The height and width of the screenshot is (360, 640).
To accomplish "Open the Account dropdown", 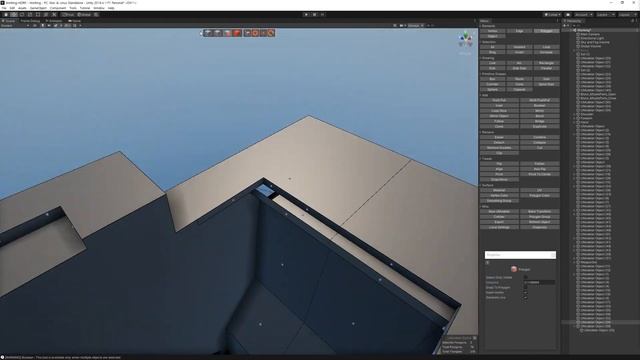I will click(x=583, y=15).
